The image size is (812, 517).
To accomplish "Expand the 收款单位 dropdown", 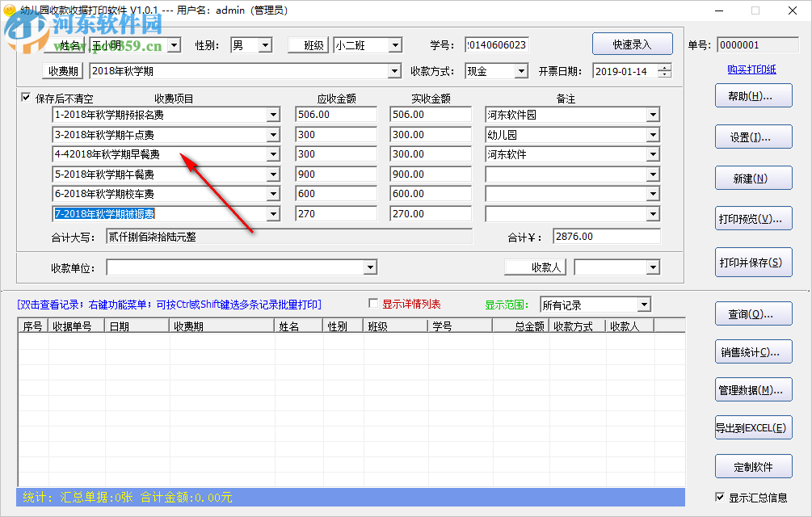I will click(370, 267).
